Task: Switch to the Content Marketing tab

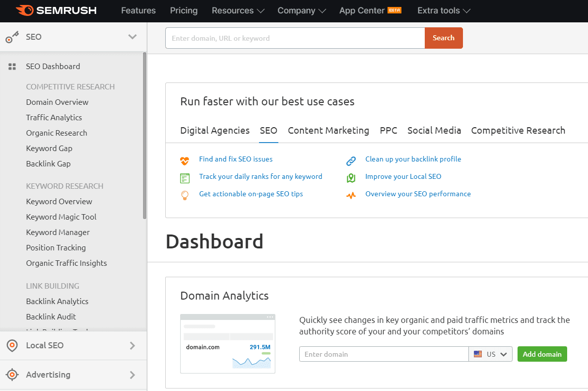Action: click(328, 130)
